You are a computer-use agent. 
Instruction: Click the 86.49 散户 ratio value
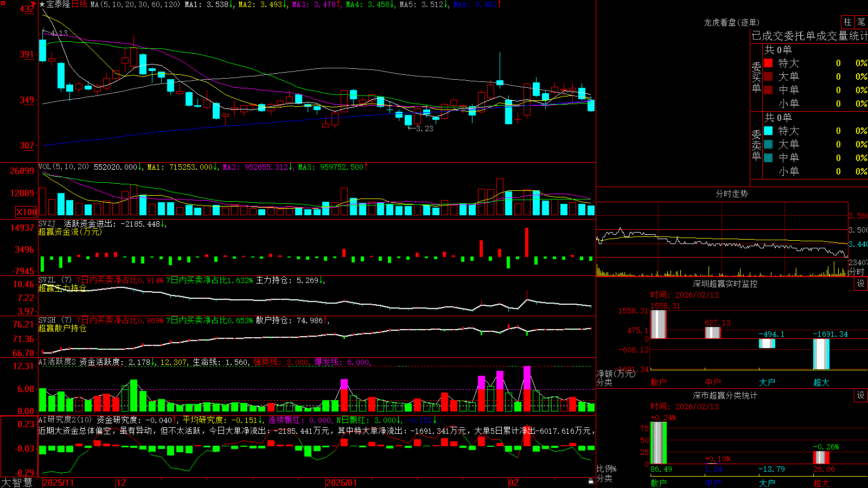point(661,469)
